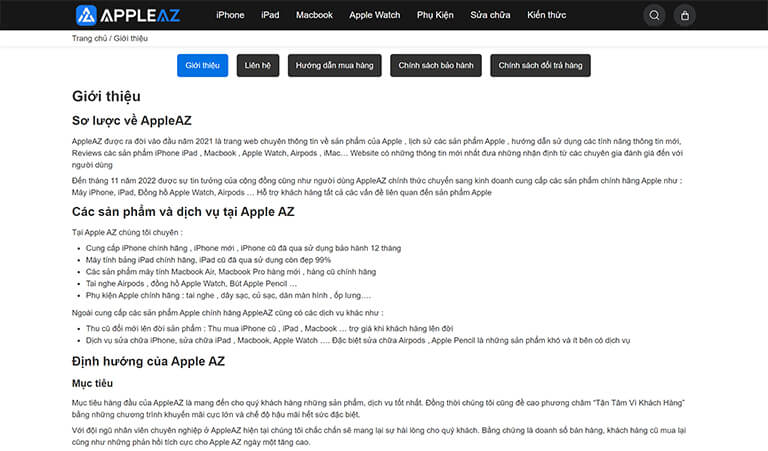Click bullet Dịch vụ sửa chữa iPhone
The image size is (768, 451).
pos(358,340)
